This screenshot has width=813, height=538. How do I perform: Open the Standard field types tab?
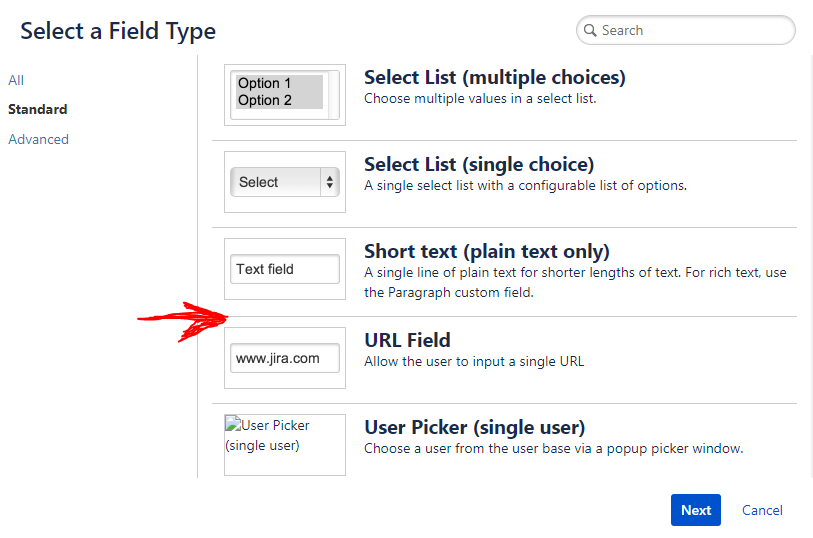pos(38,109)
